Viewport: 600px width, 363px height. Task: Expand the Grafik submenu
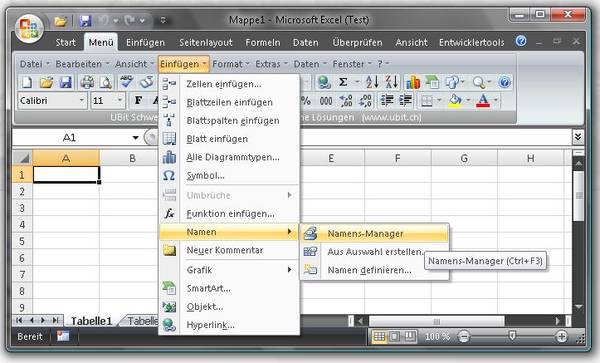tap(229, 270)
